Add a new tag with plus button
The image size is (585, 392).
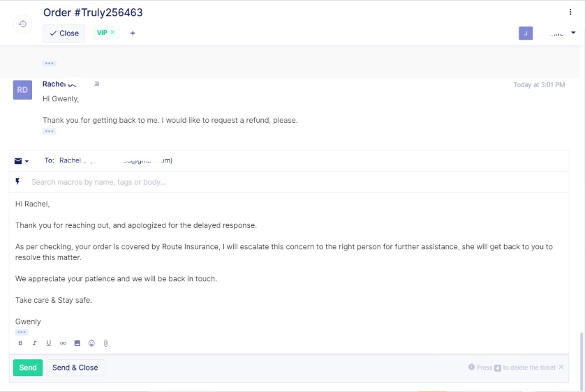(x=133, y=33)
